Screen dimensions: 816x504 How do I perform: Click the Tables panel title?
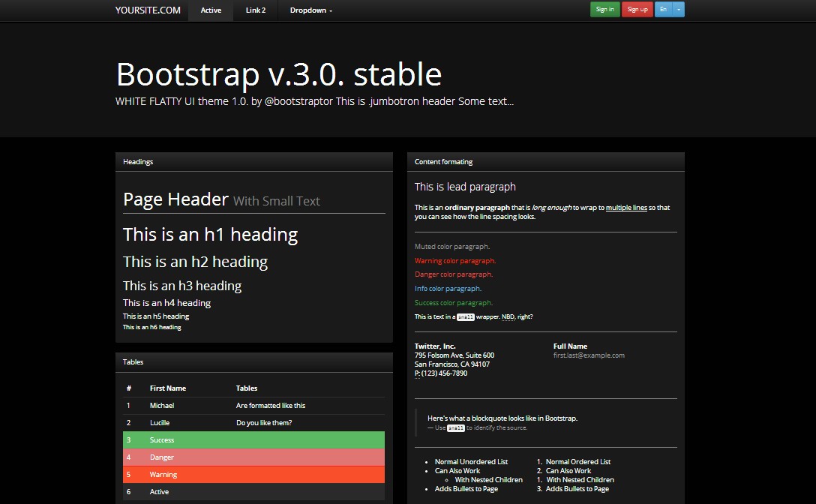point(133,361)
